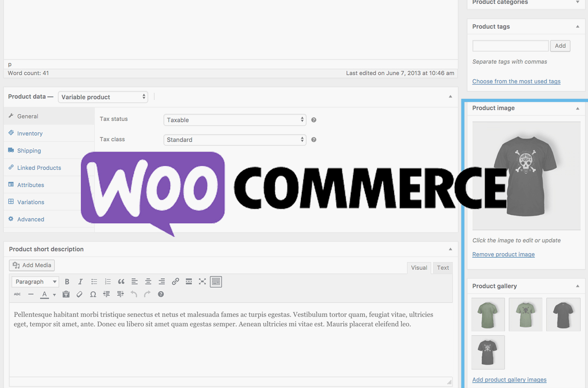This screenshot has width=588, height=388.
Task: Insert special character omega icon
Action: 93,294
